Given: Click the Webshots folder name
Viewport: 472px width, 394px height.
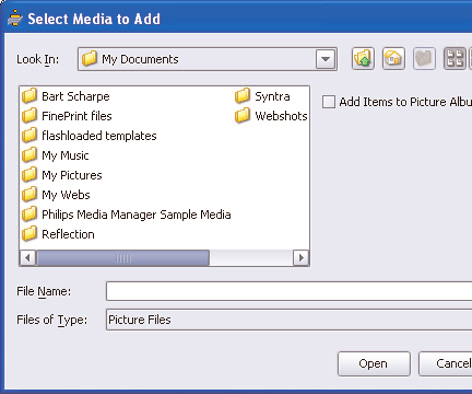Looking at the screenshot, I should (x=281, y=116).
